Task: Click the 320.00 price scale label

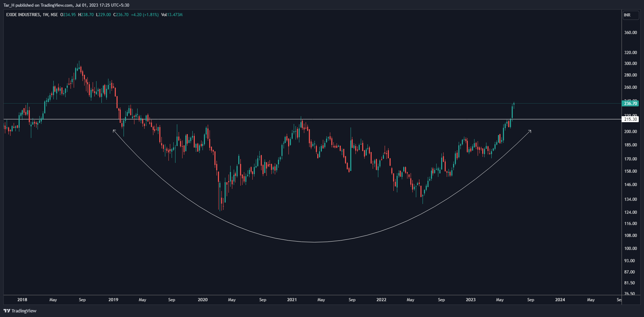Action: (630, 53)
